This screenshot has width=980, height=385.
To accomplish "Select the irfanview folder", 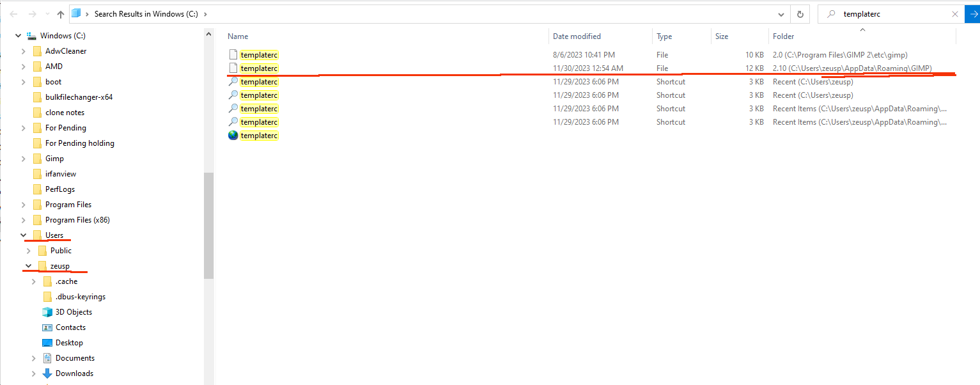I will click(x=61, y=174).
